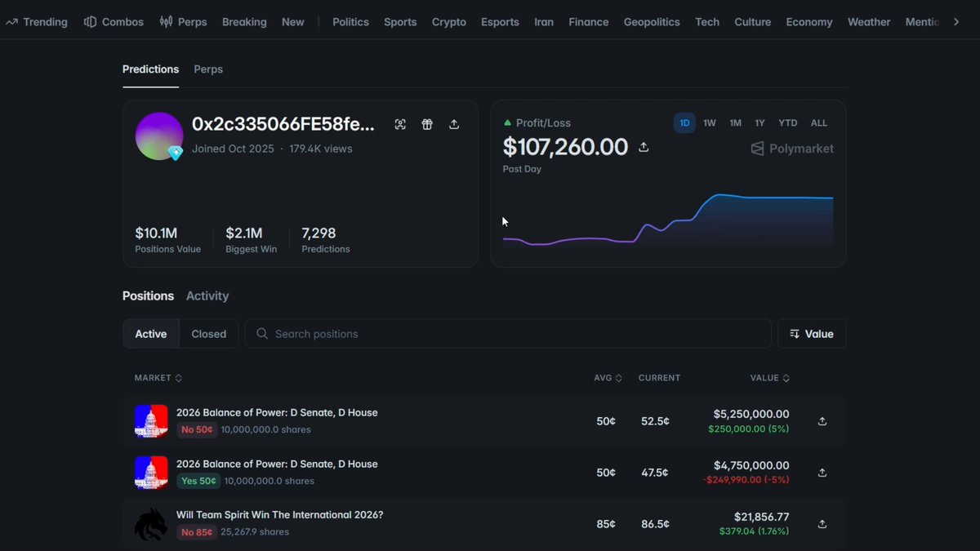Sort by the AVG column header
The image size is (980, 551).
[x=608, y=378]
